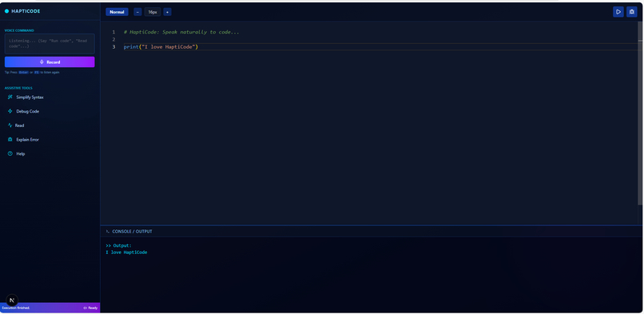The width and height of the screenshot is (644, 314).
Task: Start debugging with the bug icon
Action: tap(632, 12)
